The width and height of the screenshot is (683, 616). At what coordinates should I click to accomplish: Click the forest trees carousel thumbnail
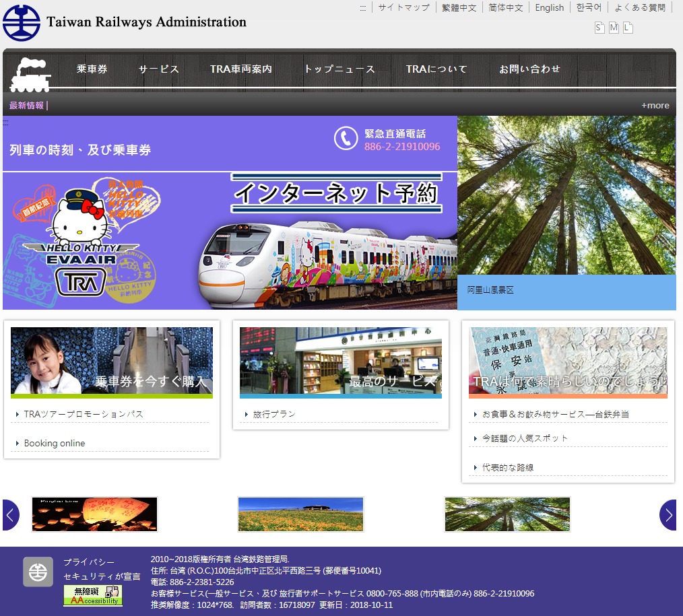pyautogui.click(x=507, y=514)
